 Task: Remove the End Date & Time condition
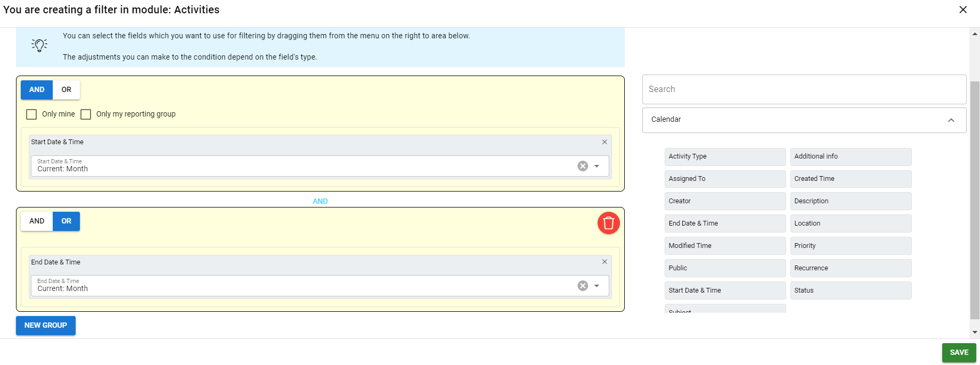pyautogui.click(x=605, y=262)
